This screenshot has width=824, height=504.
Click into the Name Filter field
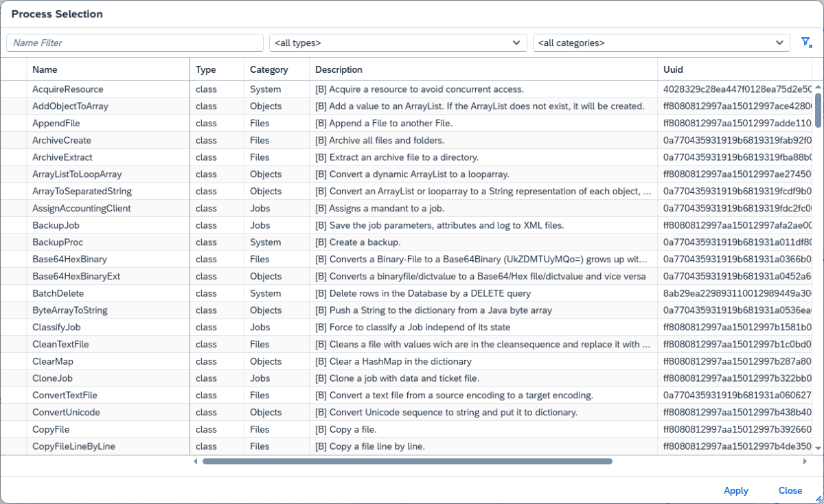(135, 43)
